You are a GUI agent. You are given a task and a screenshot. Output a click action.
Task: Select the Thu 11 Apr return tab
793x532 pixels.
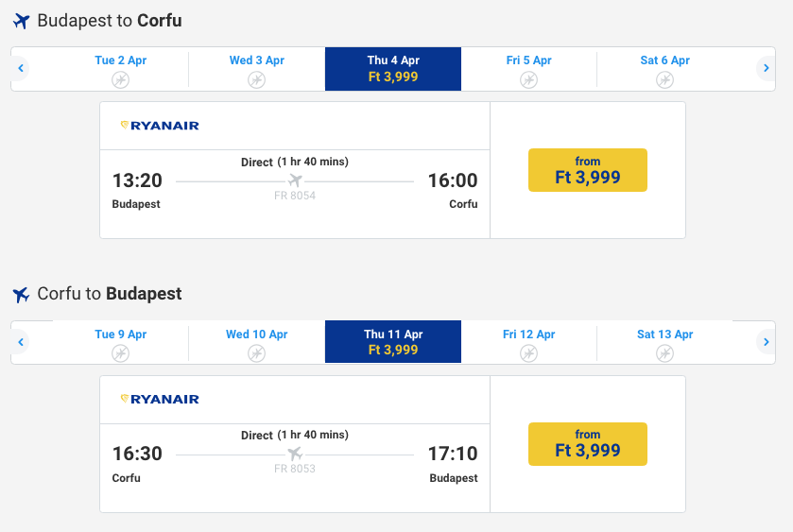pyautogui.click(x=393, y=342)
